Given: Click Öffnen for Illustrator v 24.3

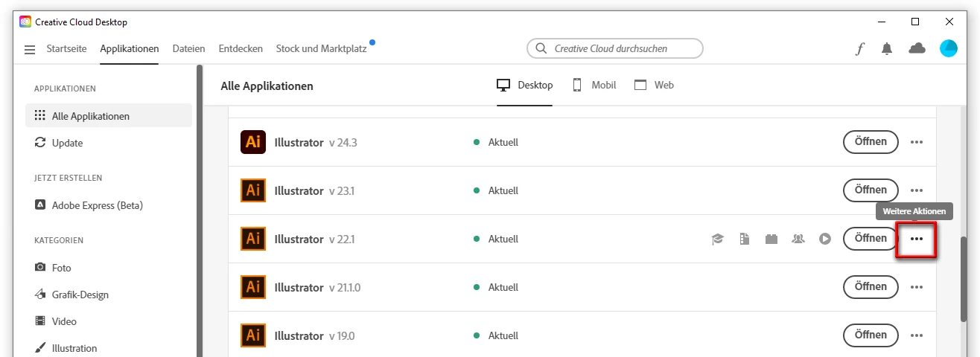Looking at the screenshot, I should pyautogui.click(x=871, y=142).
